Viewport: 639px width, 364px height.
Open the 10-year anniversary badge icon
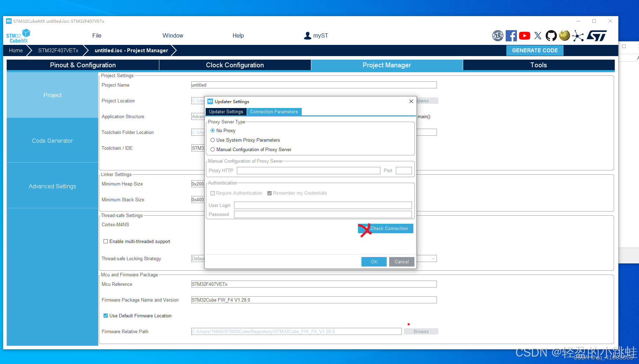(x=498, y=36)
